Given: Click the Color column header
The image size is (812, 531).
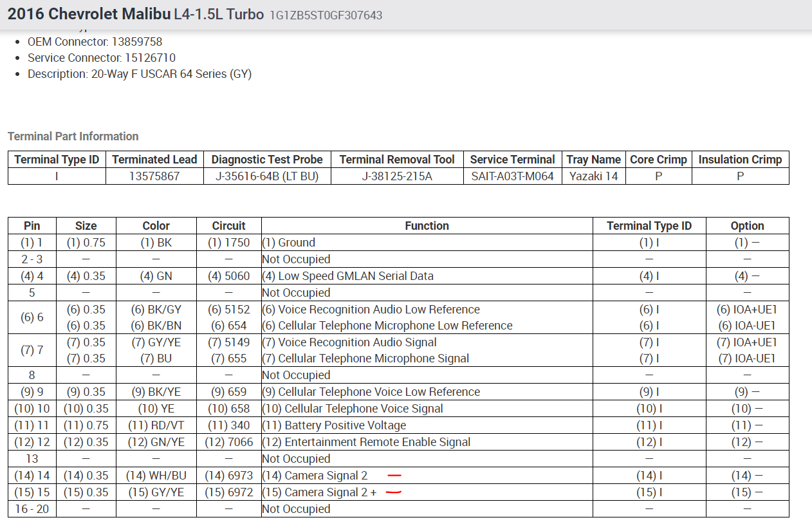Looking at the screenshot, I should click(156, 226).
